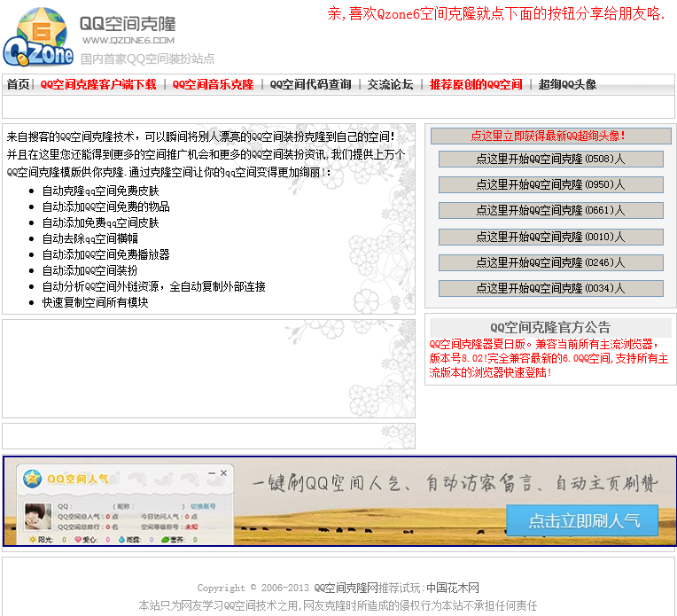677x616 pixels.
Task: Click 点这里立即获得最新QQ超绚头像 button
Action: pyautogui.click(x=550, y=136)
